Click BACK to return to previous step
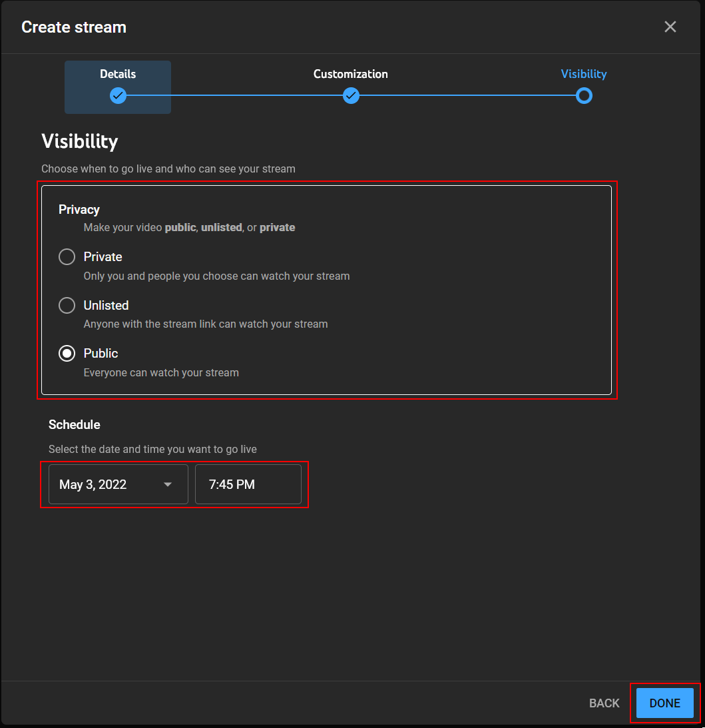The height and width of the screenshot is (728, 705). point(604,703)
